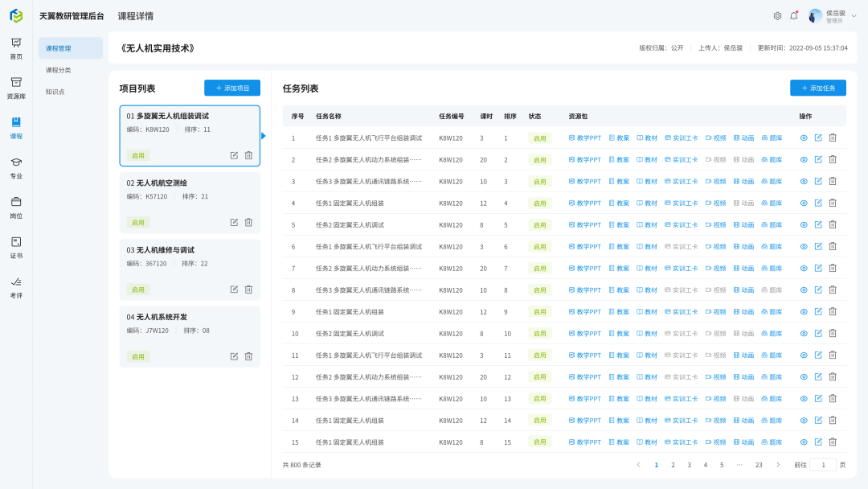Viewport: 868px width, 489px height.
Task: Click the 添加任务 button
Action: click(817, 88)
